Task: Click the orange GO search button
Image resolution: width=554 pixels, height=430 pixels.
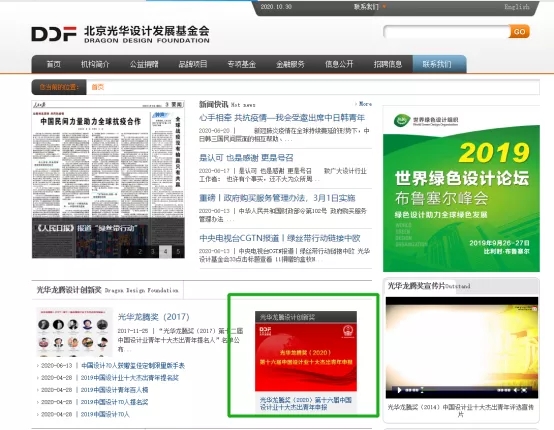Action: [519, 31]
